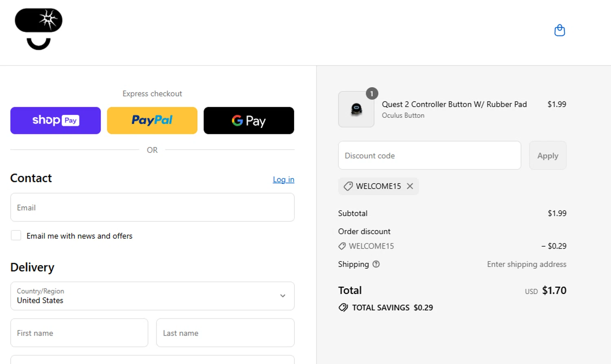Click the Express checkout label

(x=152, y=94)
